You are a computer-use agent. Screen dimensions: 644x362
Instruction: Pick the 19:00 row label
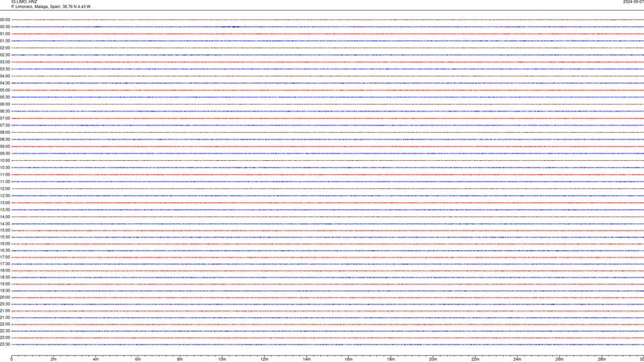[x=5, y=284]
